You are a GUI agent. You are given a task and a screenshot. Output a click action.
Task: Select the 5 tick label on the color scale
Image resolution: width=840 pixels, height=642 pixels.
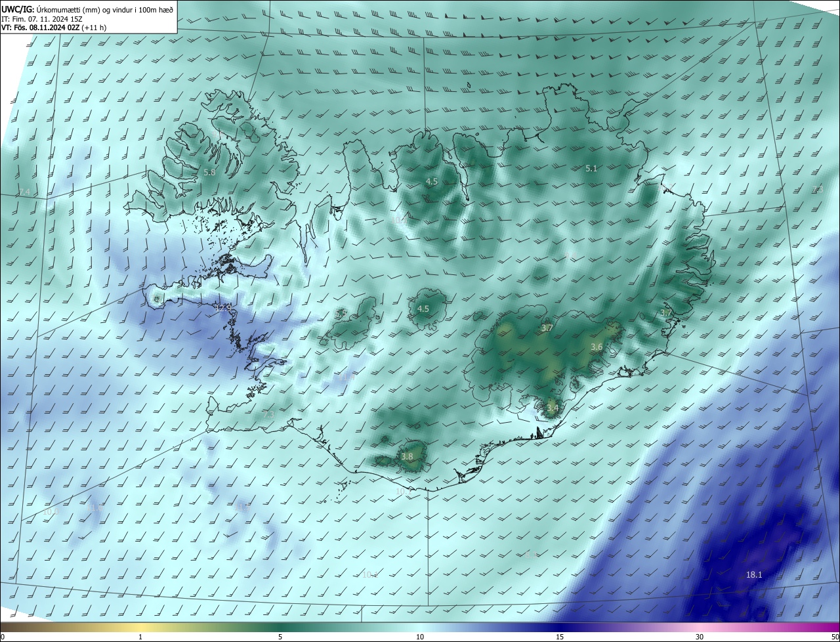pos(280,637)
